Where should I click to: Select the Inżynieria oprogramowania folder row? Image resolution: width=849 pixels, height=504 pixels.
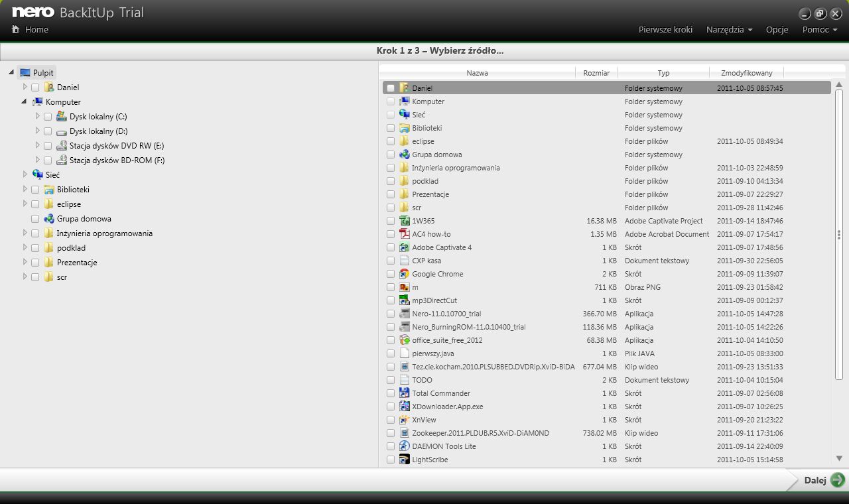(606, 168)
